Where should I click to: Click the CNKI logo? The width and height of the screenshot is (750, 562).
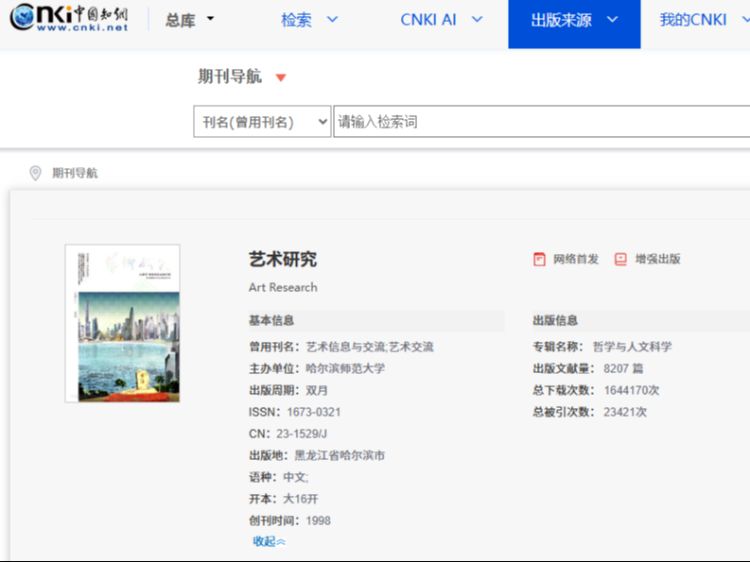tap(69, 17)
